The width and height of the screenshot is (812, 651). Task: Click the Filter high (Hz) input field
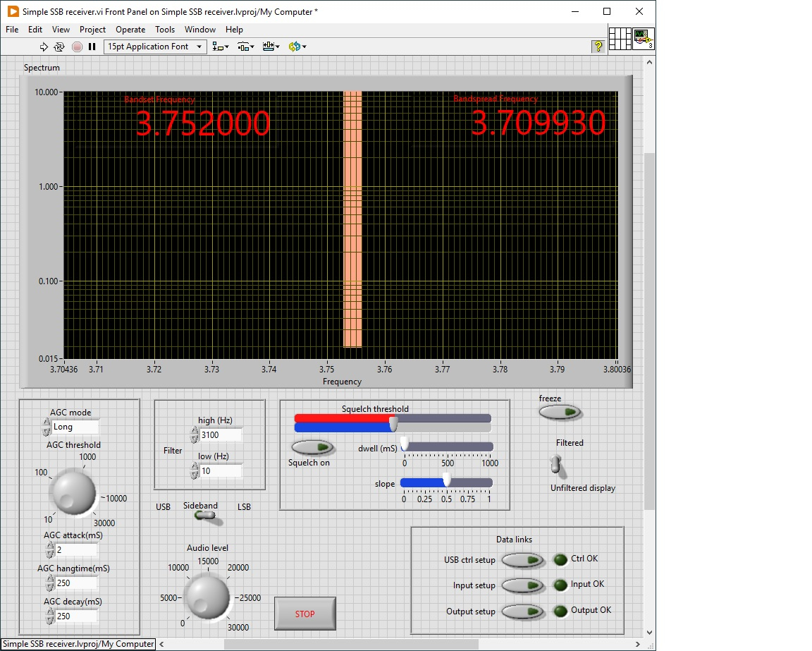(x=221, y=435)
